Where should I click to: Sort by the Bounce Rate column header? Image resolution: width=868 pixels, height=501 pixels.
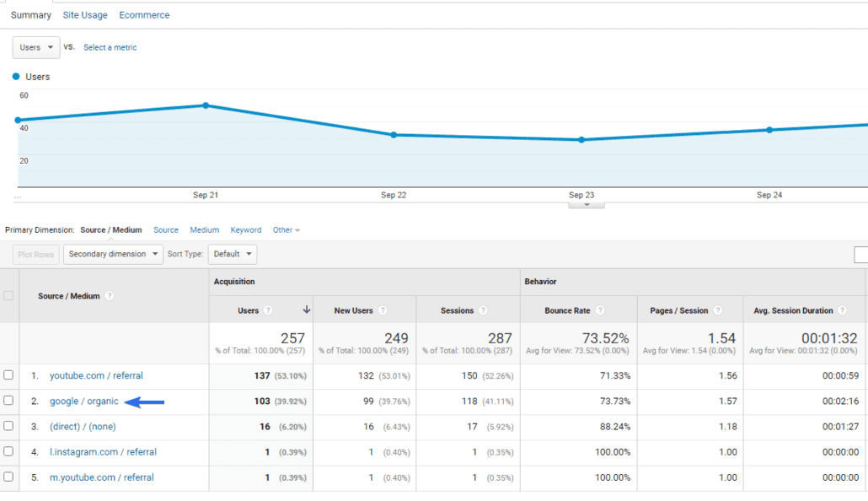567,310
